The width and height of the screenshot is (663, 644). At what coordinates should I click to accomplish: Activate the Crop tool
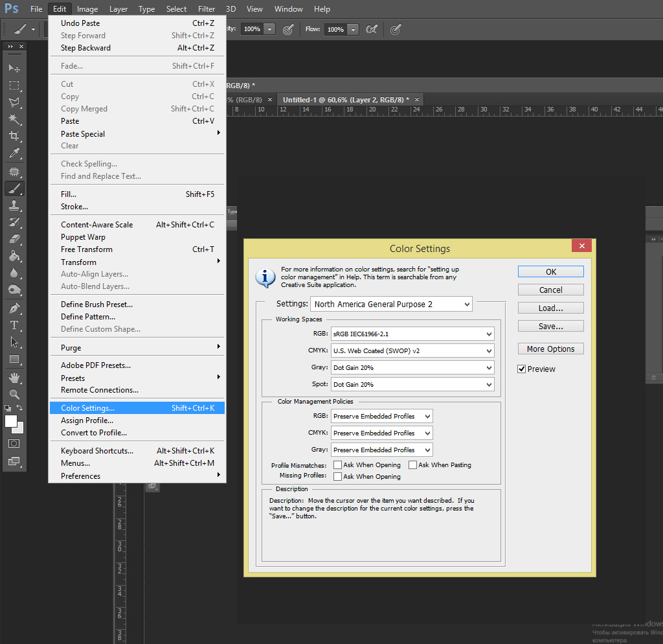click(x=14, y=136)
